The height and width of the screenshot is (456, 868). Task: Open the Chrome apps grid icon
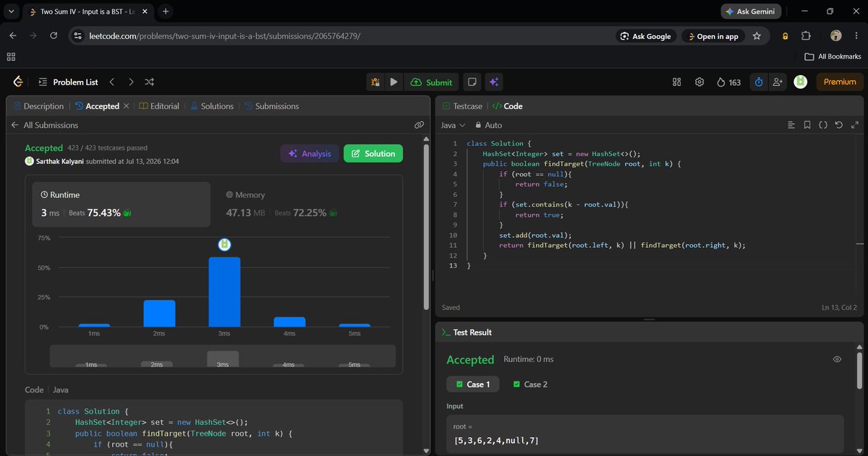tap(11, 56)
